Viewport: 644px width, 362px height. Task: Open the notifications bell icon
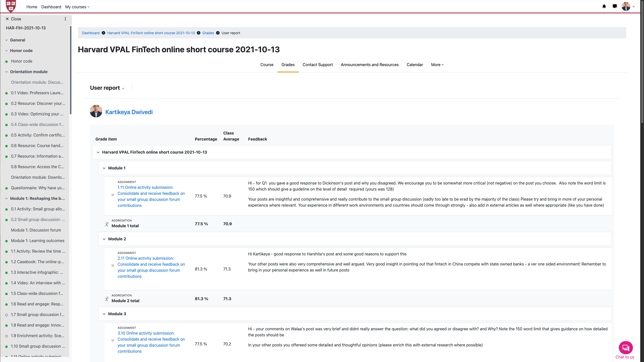(x=604, y=7)
